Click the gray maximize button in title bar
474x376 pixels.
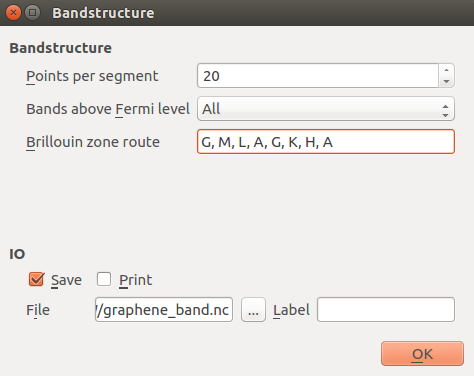coord(33,13)
